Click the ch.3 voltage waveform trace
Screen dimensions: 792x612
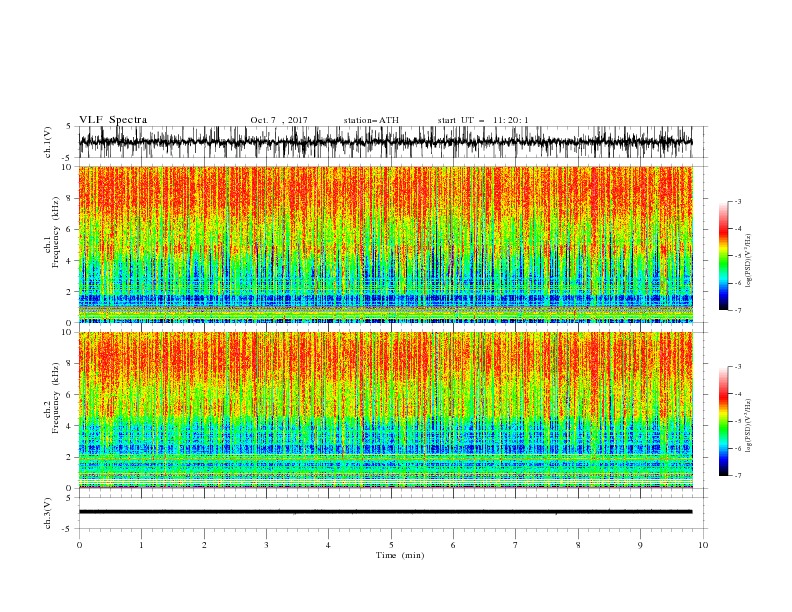pyautogui.click(x=385, y=512)
